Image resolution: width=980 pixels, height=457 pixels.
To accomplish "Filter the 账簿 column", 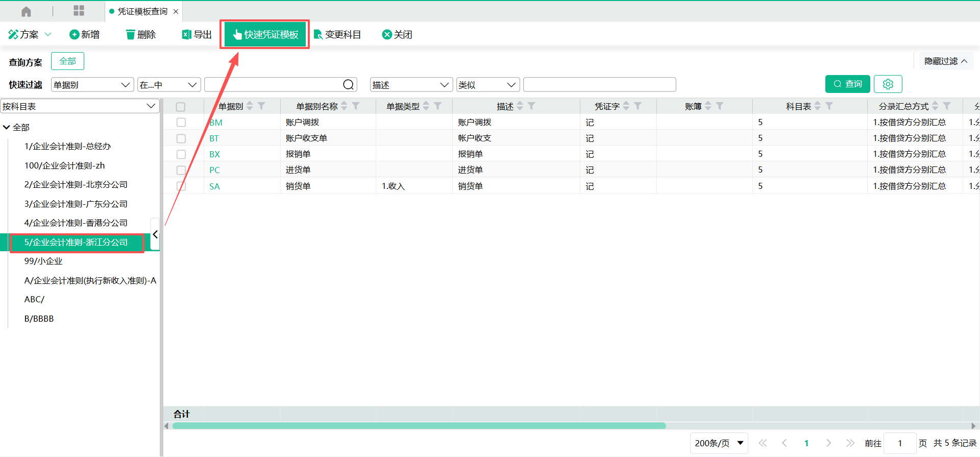I will tap(719, 106).
